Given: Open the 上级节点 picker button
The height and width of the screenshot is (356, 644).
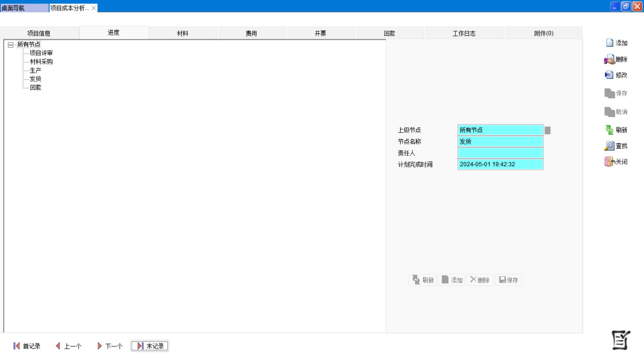Looking at the screenshot, I should point(547,130).
